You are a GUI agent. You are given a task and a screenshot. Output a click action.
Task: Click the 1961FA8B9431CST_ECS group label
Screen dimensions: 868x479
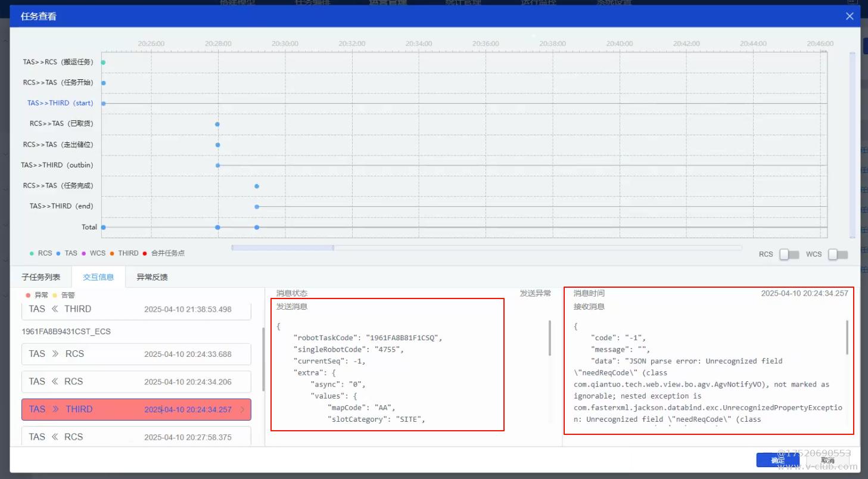coord(66,331)
